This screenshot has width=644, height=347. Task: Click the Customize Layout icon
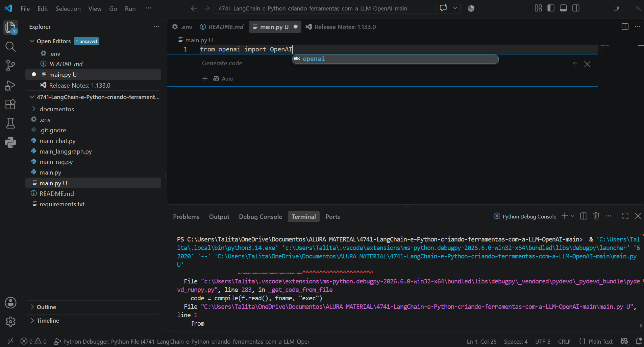click(538, 8)
